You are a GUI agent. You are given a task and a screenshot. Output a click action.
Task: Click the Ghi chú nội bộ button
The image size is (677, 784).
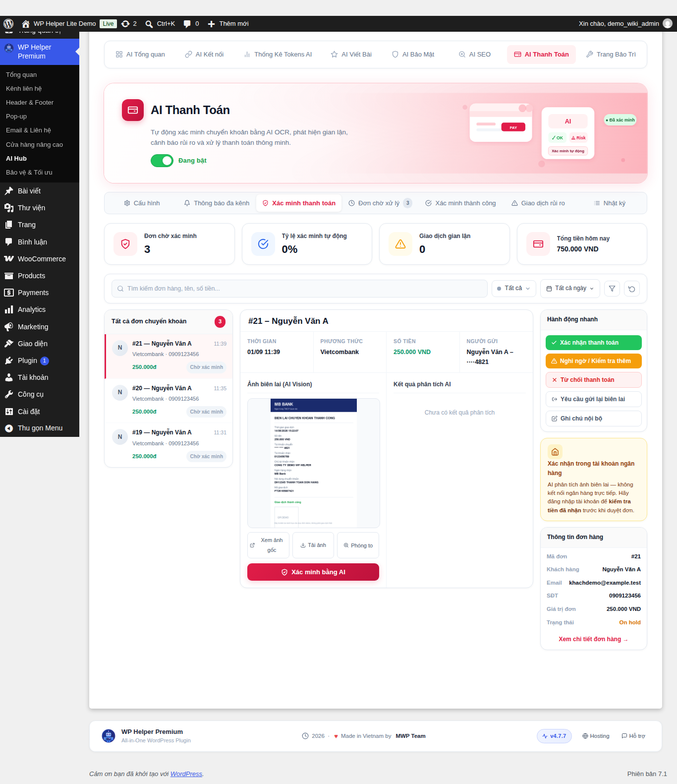594,419
